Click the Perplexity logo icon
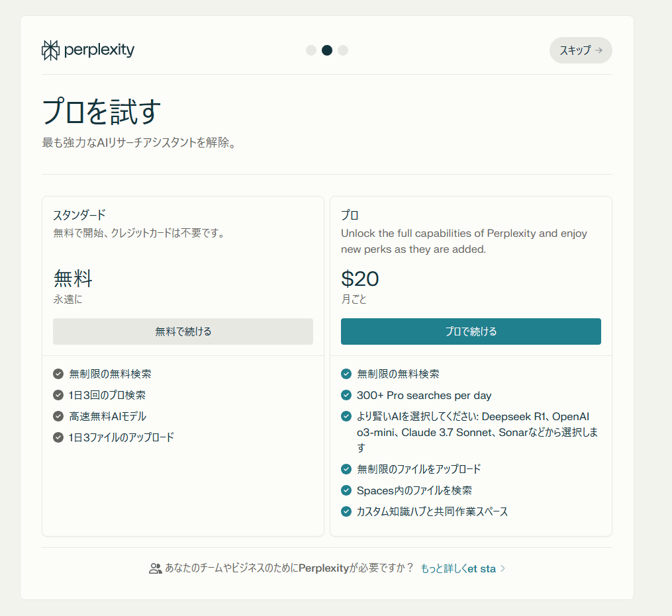The width and height of the screenshot is (672, 616). pyautogui.click(x=50, y=50)
